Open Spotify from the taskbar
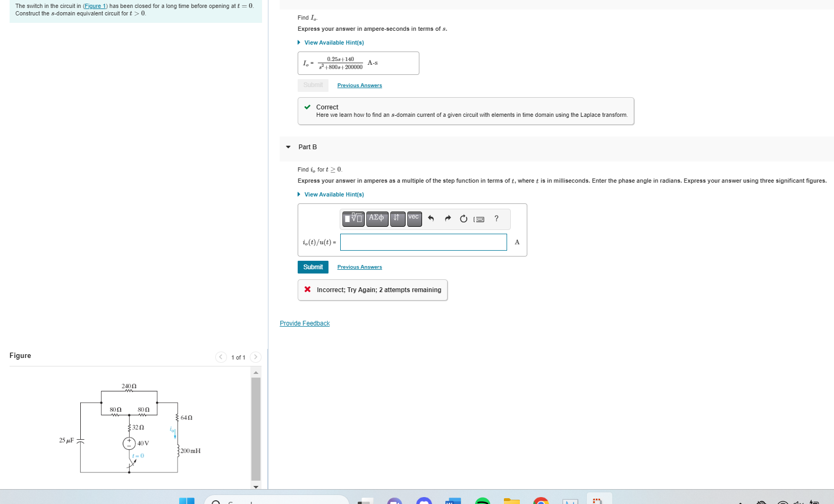The image size is (834, 504). click(482, 501)
